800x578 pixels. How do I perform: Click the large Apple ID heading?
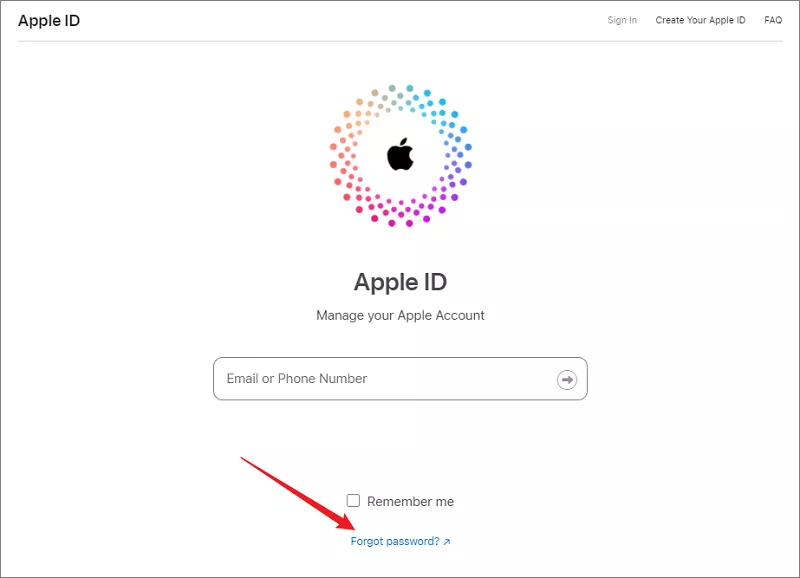[x=400, y=282]
